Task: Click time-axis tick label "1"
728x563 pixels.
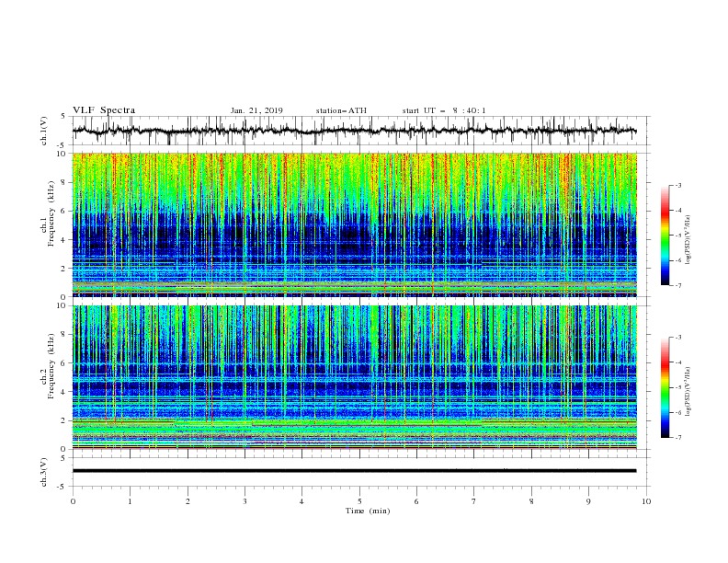Action: tap(130, 501)
